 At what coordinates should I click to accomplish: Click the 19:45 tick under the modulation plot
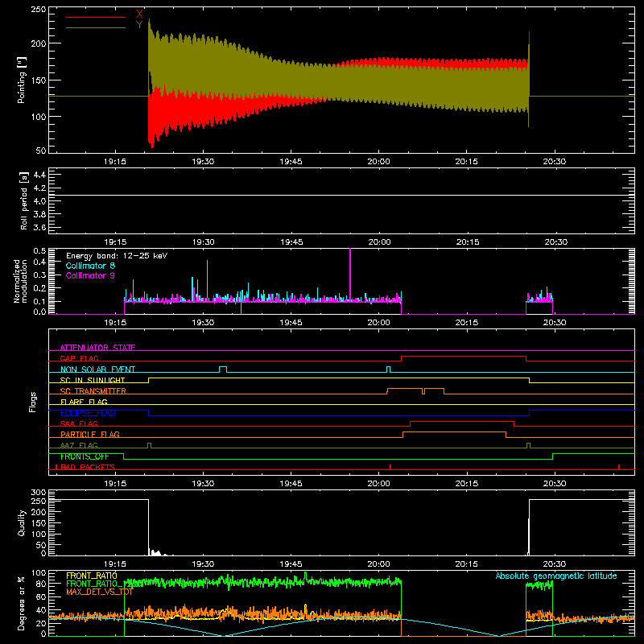291,323
